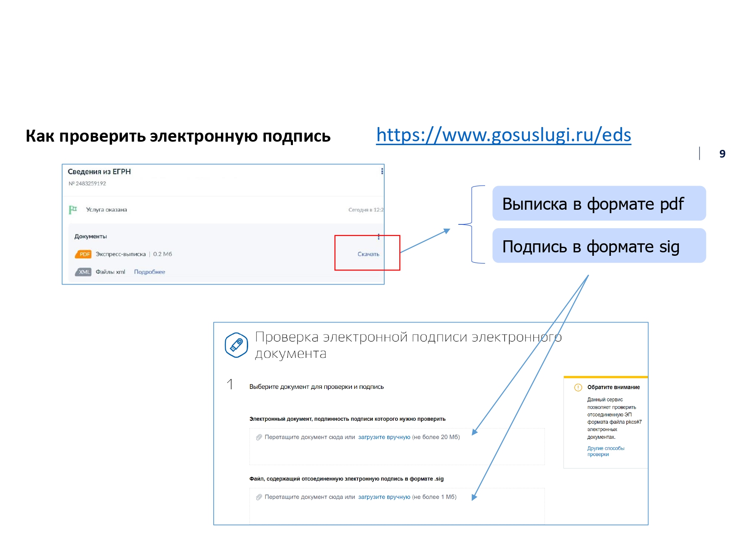The height and width of the screenshot is (534, 756).
Task: Open the Подробнее link next to Файлы xml
Action: [149, 272]
